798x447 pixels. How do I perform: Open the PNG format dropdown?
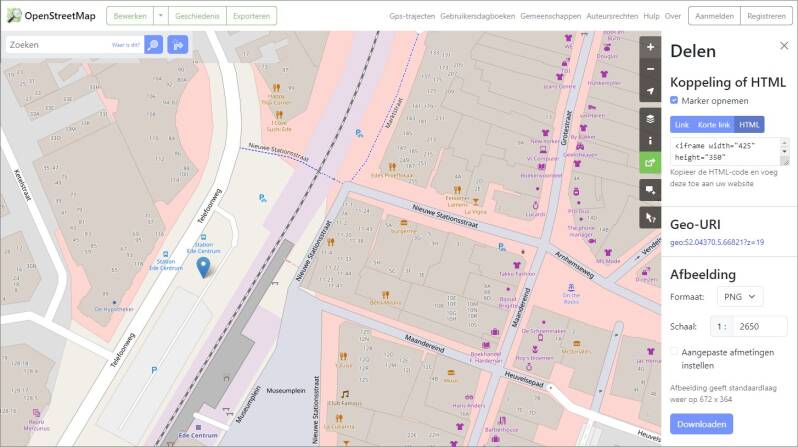pyautogui.click(x=740, y=296)
